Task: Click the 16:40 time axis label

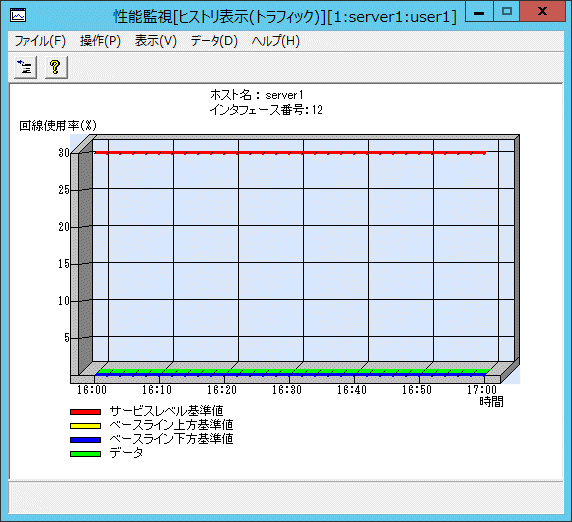Action: [x=352, y=390]
